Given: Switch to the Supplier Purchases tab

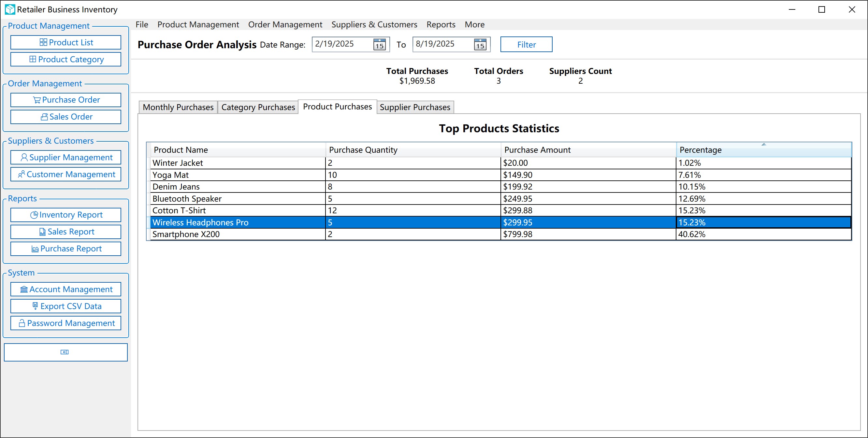Looking at the screenshot, I should point(415,107).
